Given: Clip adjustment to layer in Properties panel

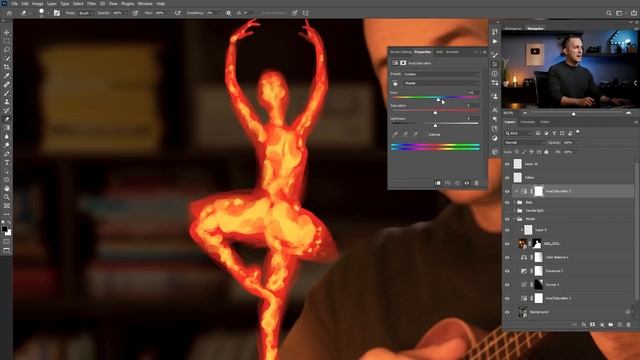Looking at the screenshot, I should tap(438, 183).
